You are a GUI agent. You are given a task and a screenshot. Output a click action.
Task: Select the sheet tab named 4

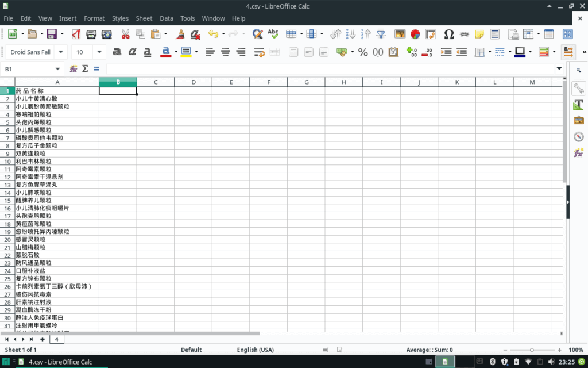(x=57, y=339)
